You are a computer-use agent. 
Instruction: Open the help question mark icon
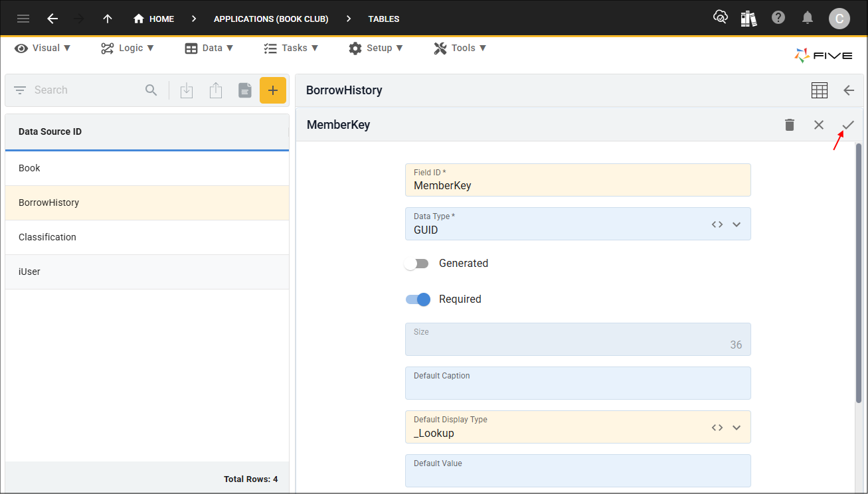778,18
